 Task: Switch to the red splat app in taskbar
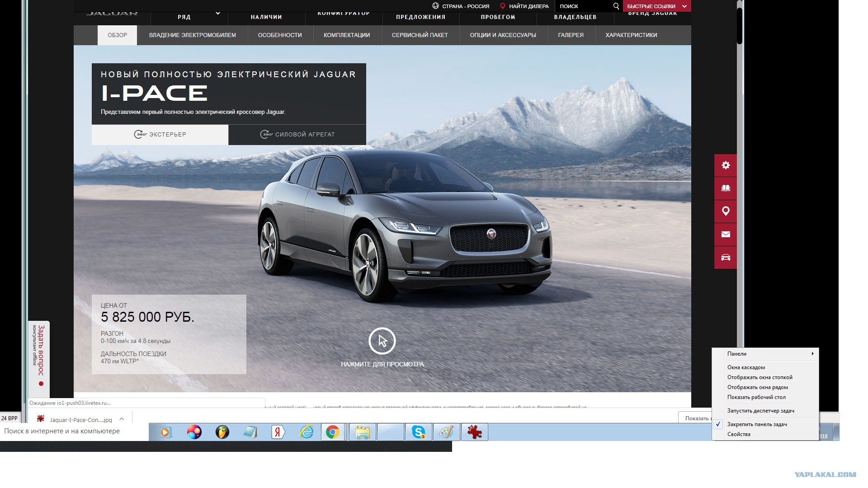pos(474,432)
